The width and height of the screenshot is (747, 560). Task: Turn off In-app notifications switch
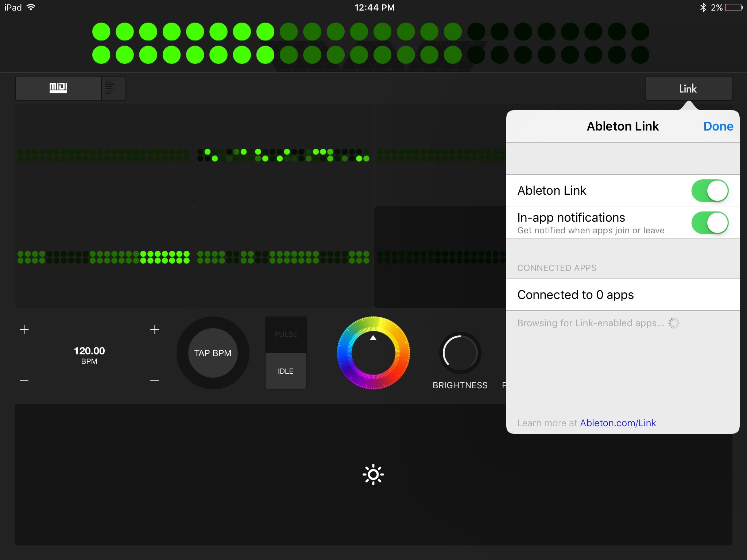tap(709, 223)
